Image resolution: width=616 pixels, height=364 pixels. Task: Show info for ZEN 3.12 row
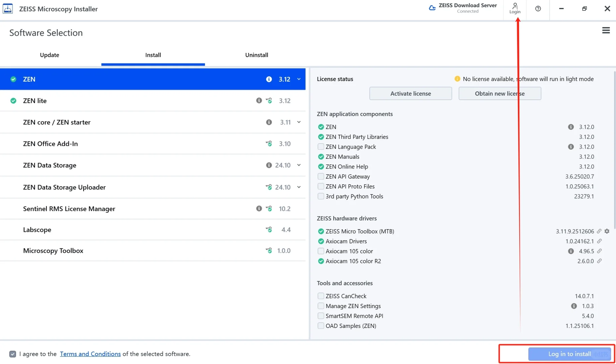click(x=269, y=79)
